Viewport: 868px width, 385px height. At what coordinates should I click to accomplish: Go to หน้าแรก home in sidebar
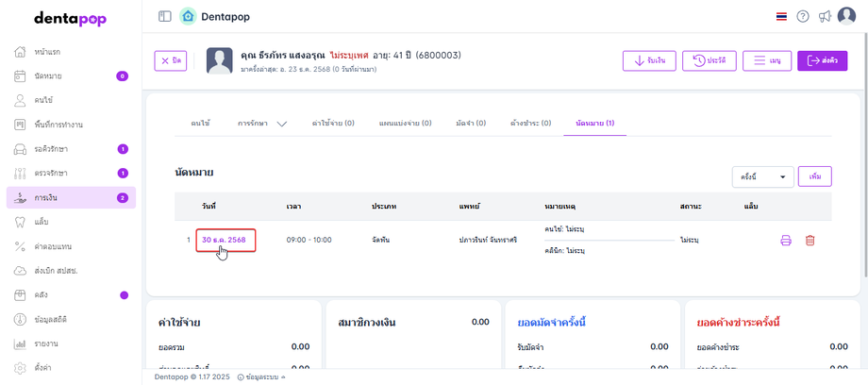47,51
